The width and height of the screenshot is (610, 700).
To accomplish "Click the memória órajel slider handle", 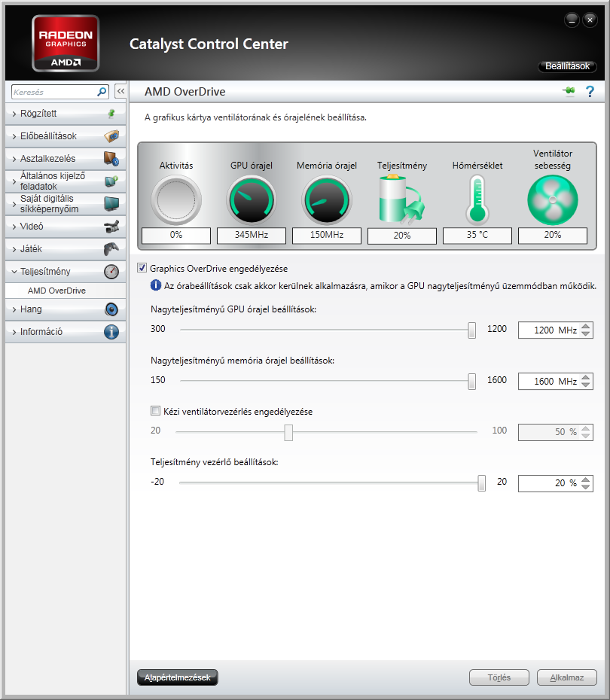I will (x=471, y=382).
